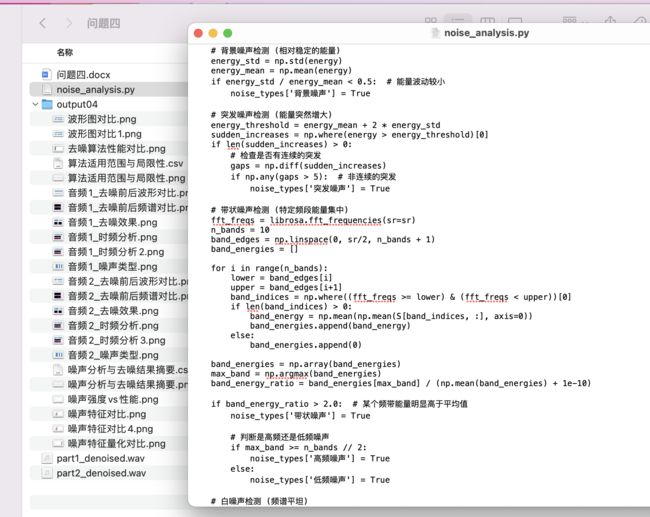The image size is (650, 517).
Task: Select the 噪声分析与去噪结果摘要 png file icon
Action: pos(58,385)
